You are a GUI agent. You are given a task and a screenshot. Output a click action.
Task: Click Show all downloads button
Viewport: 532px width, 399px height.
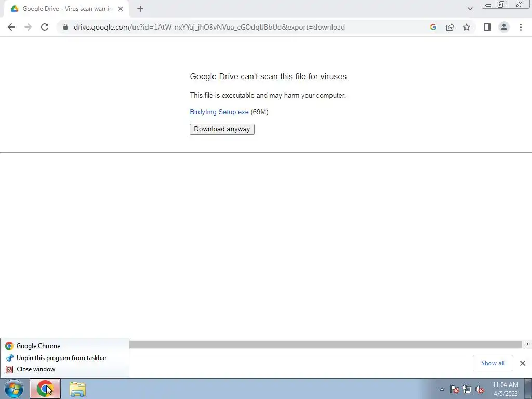click(493, 363)
